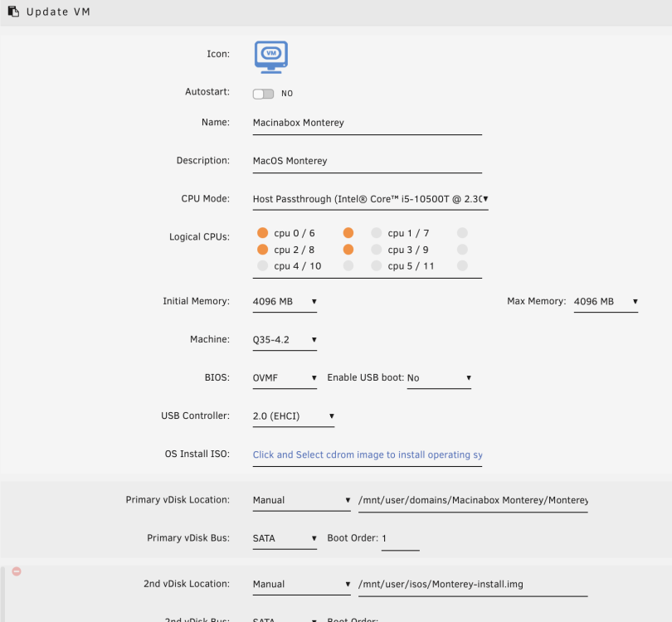The width and height of the screenshot is (672, 622).
Task: Select USB Controller 2.0 (EHCI) dropdown
Action: (293, 416)
